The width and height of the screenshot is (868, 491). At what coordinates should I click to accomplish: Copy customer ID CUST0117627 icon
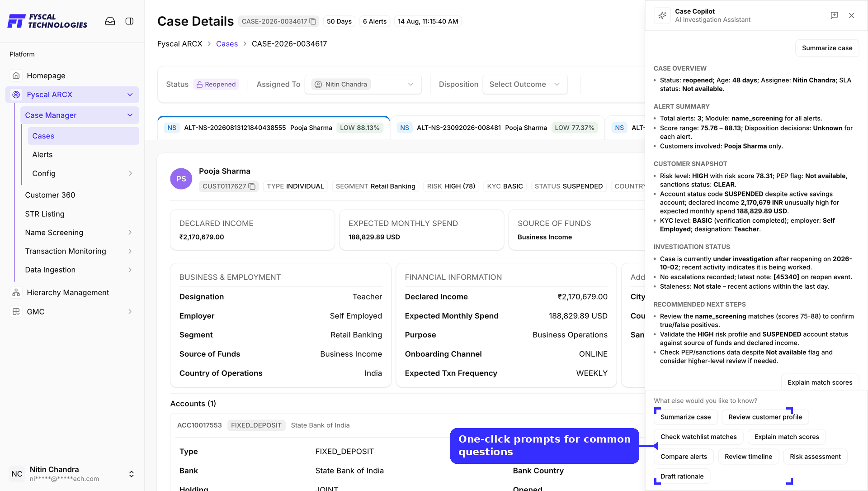pos(252,186)
